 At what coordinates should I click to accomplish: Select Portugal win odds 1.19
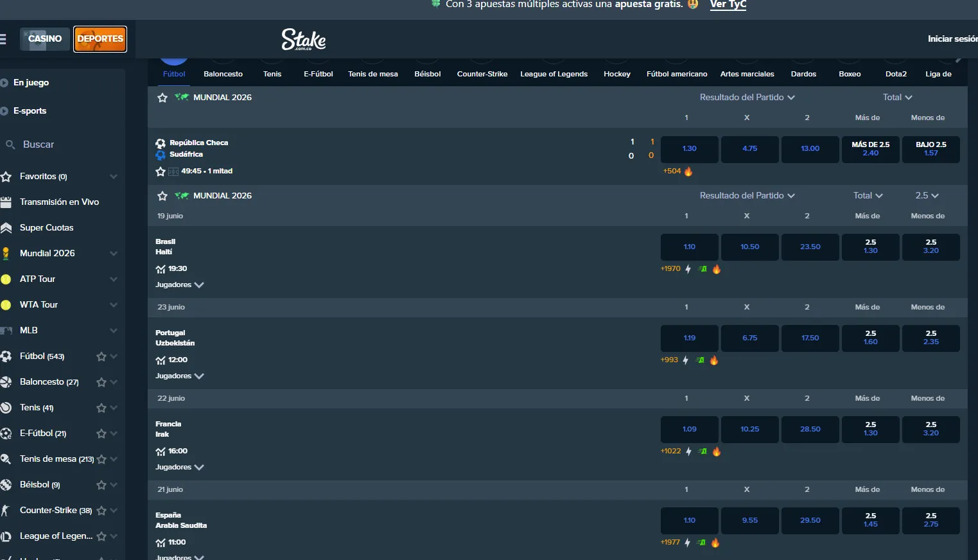coord(690,338)
